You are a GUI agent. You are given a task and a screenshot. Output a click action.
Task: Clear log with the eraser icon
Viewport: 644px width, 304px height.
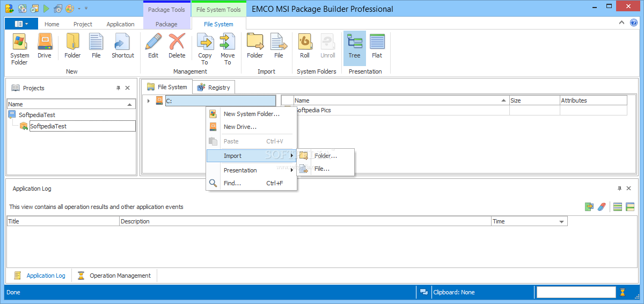pos(602,207)
